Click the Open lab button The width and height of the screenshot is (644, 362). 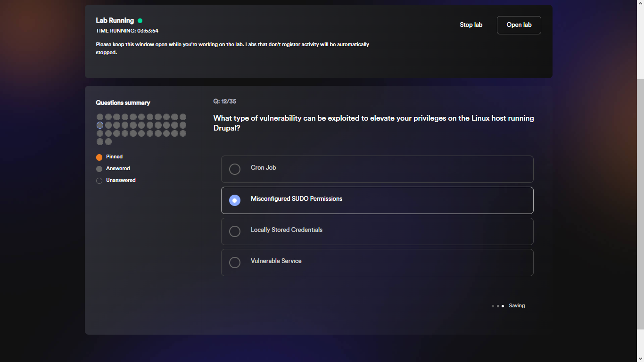pos(519,25)
